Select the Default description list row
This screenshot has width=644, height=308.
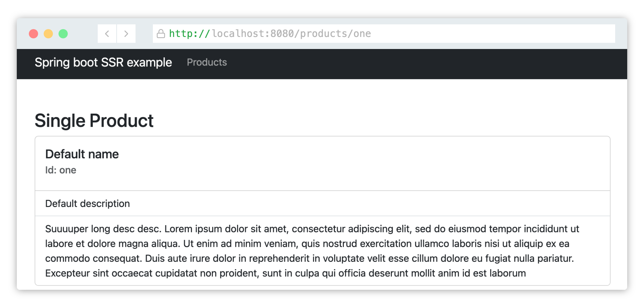click(x=323, y=203)
